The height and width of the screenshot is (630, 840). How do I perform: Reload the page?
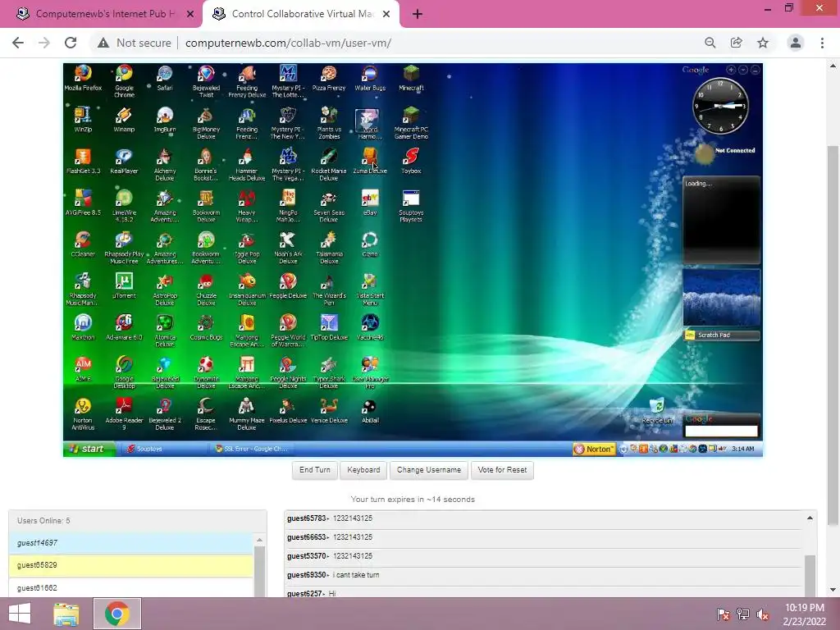point(71,43)
